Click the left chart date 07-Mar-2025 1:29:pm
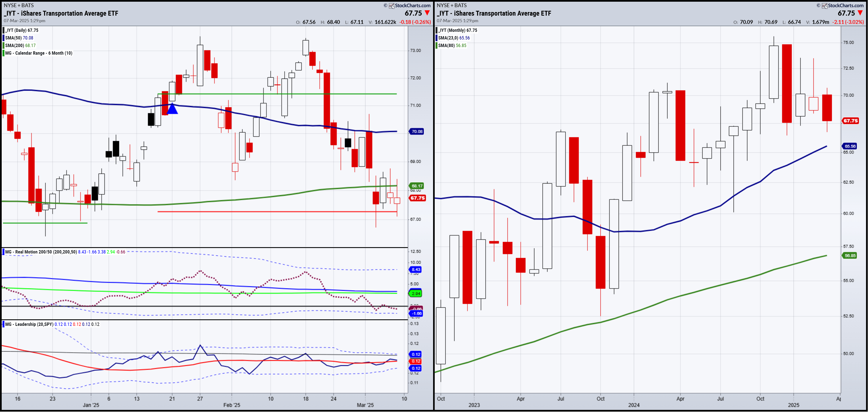 pyautogui.click(x=25, y=21)
